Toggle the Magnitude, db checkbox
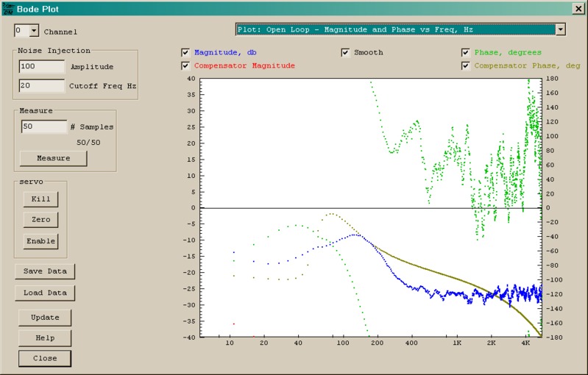The height and width of the screenshot is (375, 588). click(185, 53)
